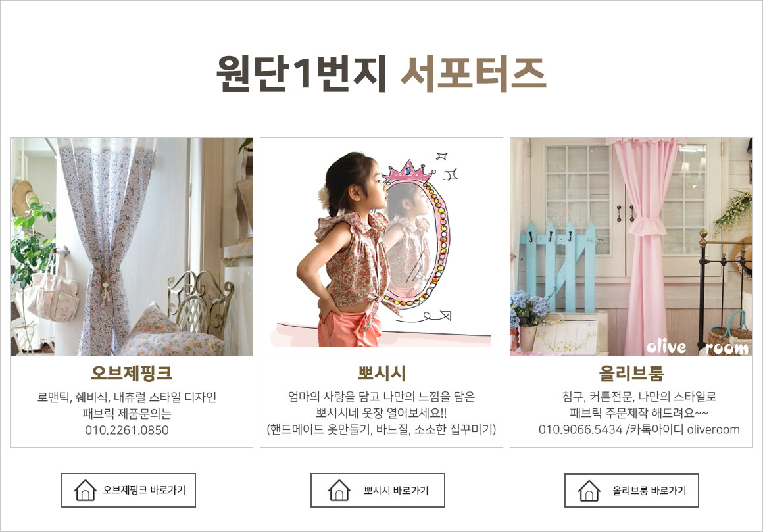Click the 뽀시시 shop title

[x=381, y=374]
